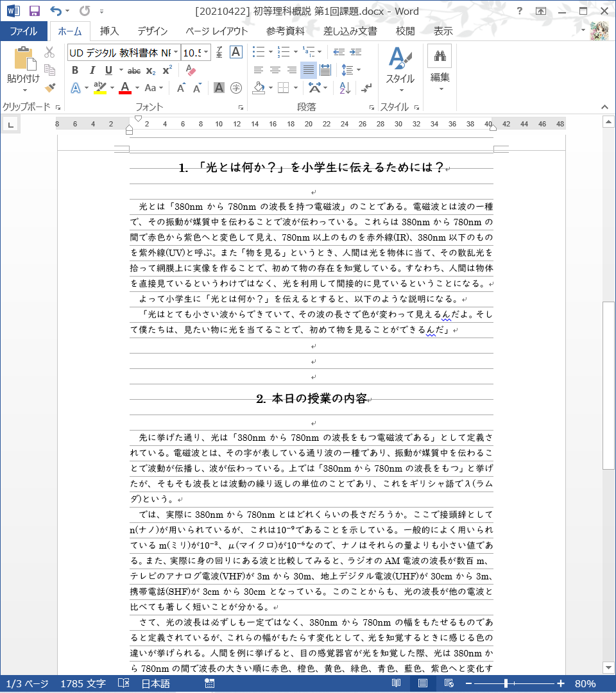Expand the font size dropdown
The height and width of the screenshot is (693, 616).
point(206,53)
